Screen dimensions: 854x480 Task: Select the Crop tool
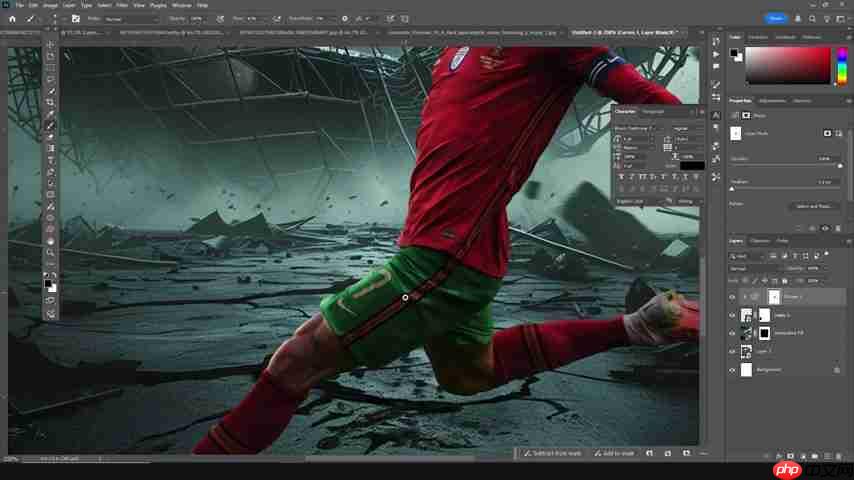[x=50, y=102]
